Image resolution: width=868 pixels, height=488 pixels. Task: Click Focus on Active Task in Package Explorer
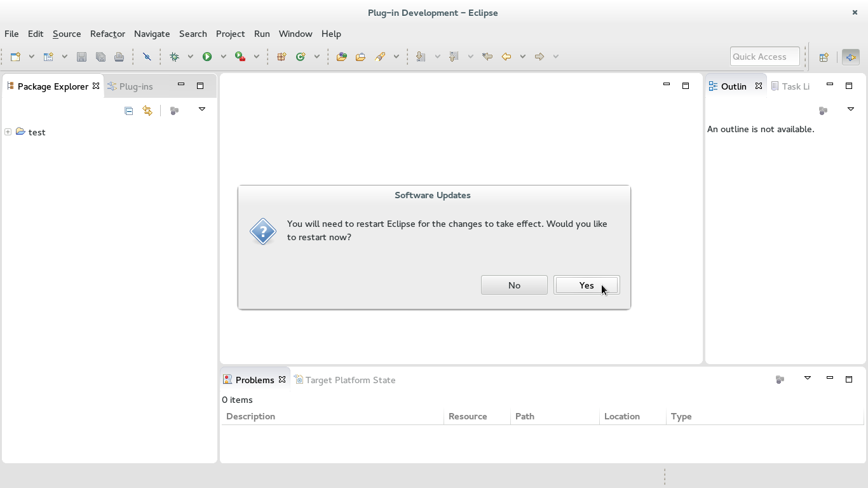point(174,111)
